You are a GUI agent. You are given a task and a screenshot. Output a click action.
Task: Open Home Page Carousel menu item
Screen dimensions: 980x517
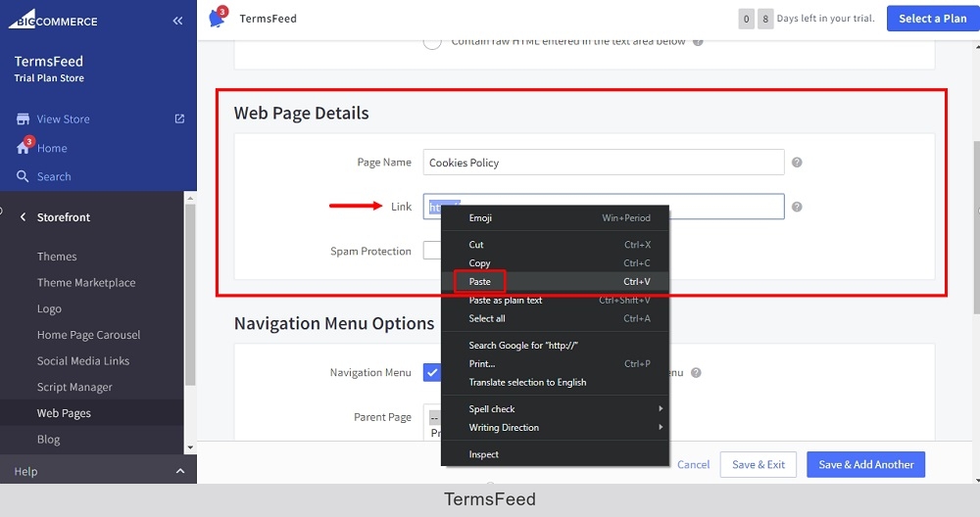coord(89,335)
